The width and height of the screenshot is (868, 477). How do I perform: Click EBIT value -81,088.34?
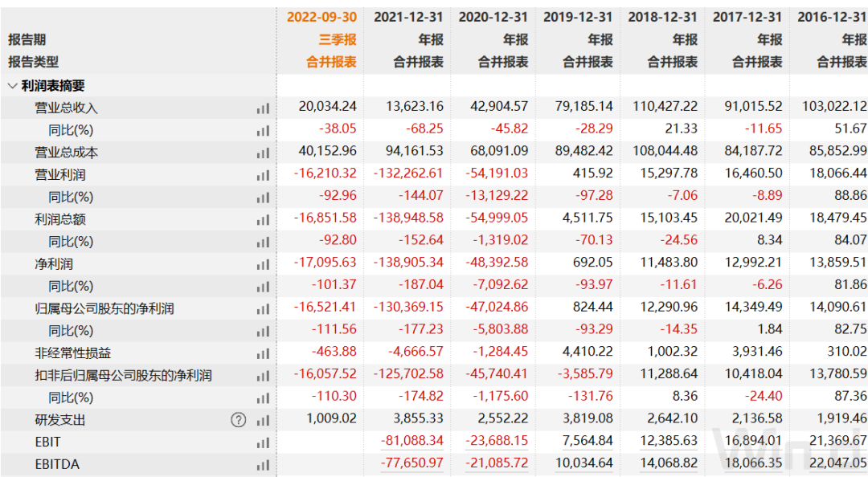click(412, 441)
